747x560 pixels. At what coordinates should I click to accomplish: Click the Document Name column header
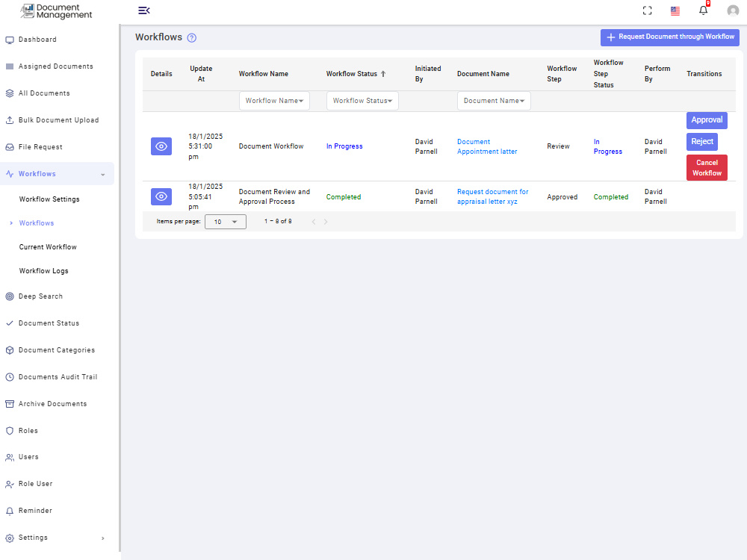pyautogui.click(x=483, y=74)
